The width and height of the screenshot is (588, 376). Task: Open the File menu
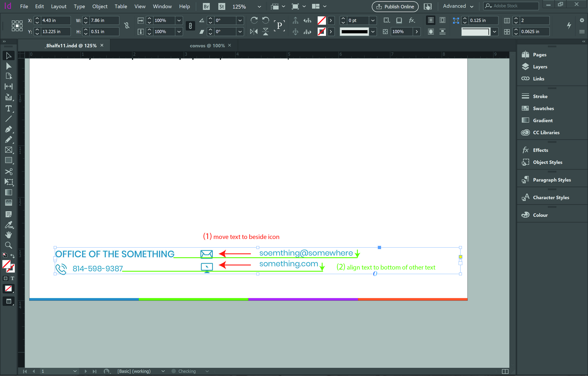24,6
